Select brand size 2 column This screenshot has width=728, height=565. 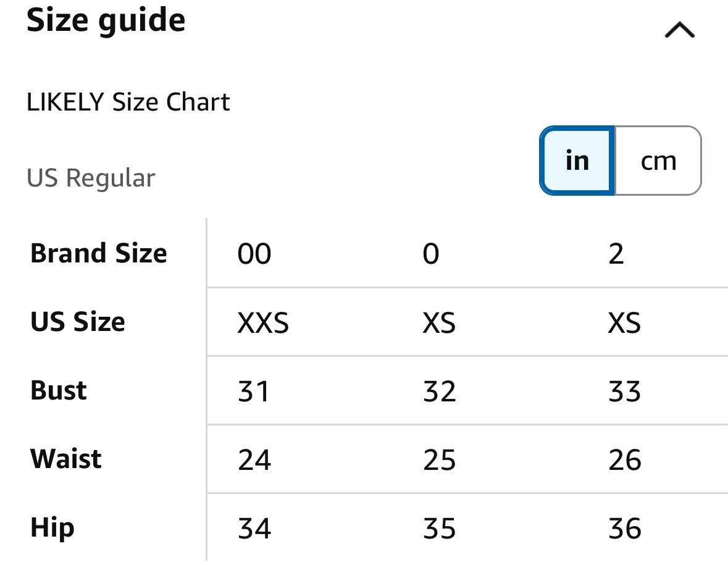pos(616,254)
